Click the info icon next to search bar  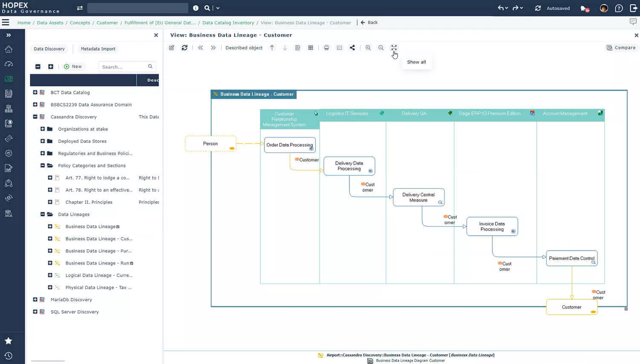point(195,8)
